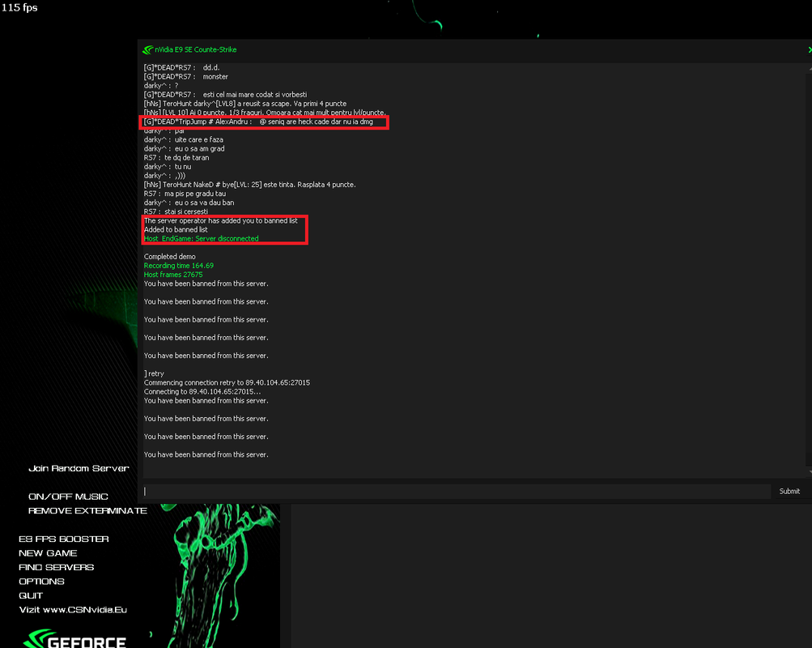Click QUIT in main menu
The image size is (812, 648).
pyautogui.click(x=31, y=595)
